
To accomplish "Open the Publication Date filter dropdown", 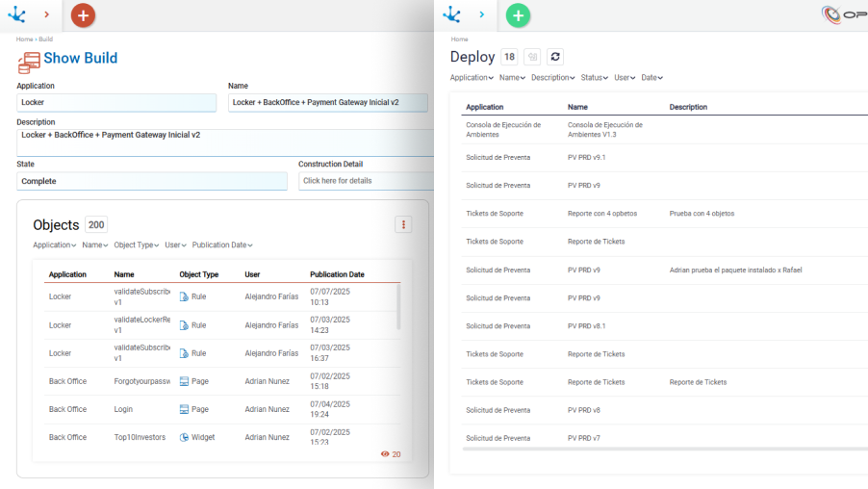I will (222, 244).
